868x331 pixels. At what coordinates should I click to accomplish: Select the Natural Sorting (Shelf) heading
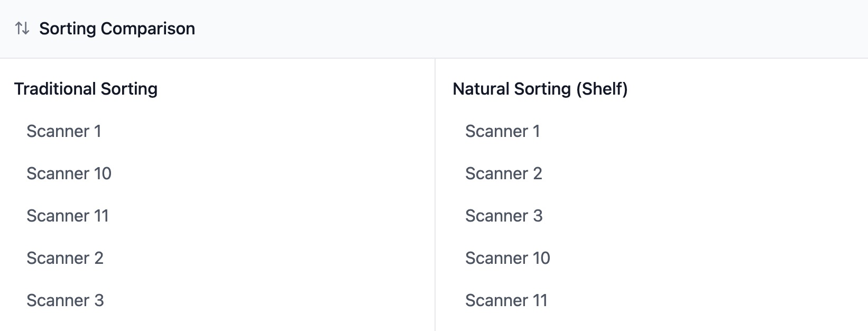(540, 89)
